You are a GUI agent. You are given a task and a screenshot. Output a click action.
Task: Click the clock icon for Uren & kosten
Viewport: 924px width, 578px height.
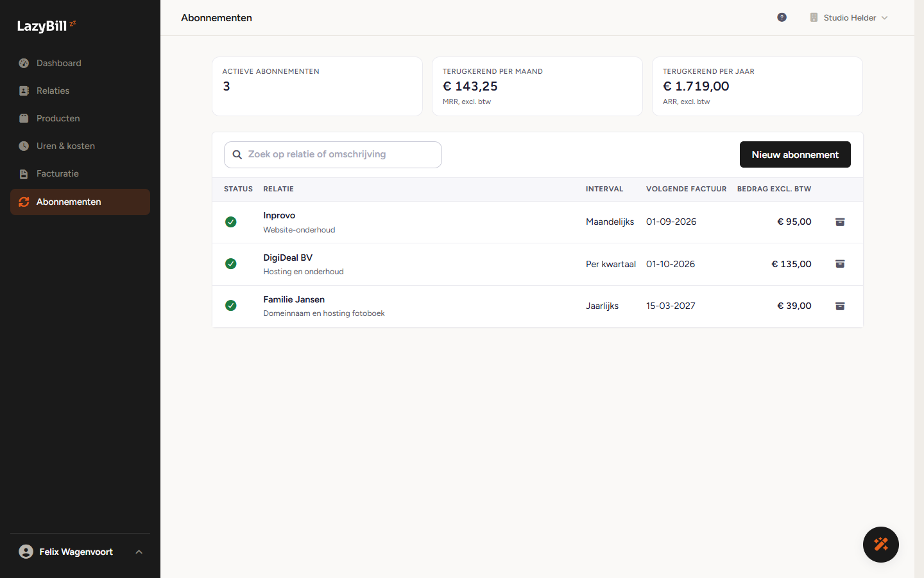24,146
